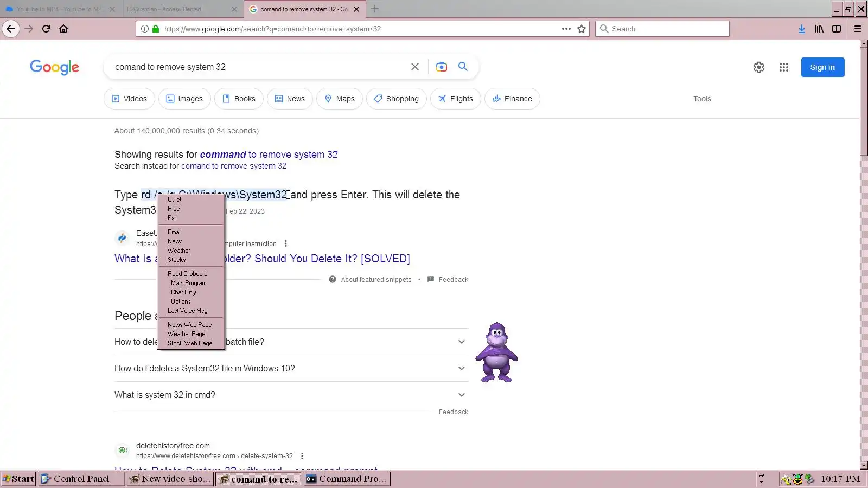The width and height of the screenshot is (868, 488).
Task: Filter results by Shopping
Action: pyautogui.click(x=397, y=99)
